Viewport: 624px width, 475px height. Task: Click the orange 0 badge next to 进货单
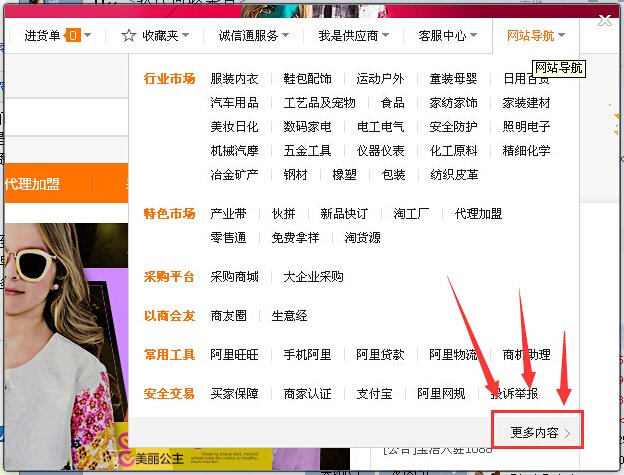72,35
